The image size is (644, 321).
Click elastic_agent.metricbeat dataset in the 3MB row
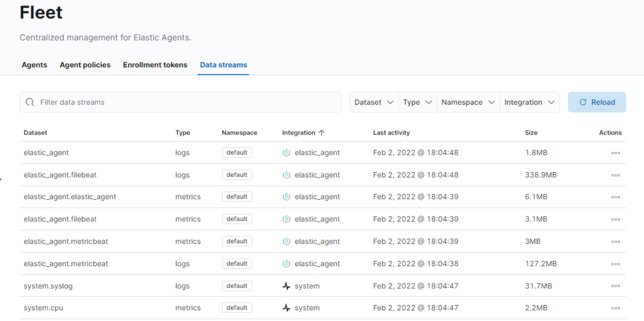click(x=66, y=241)
